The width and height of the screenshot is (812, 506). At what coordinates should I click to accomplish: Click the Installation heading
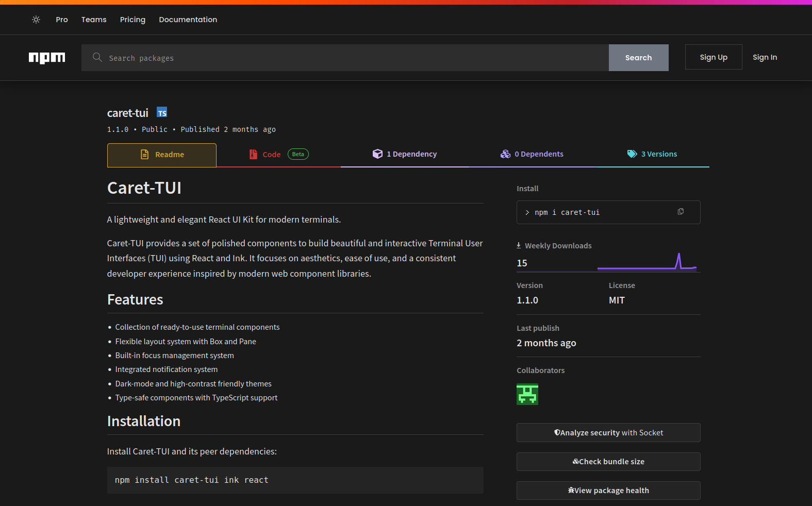point(144,421)
